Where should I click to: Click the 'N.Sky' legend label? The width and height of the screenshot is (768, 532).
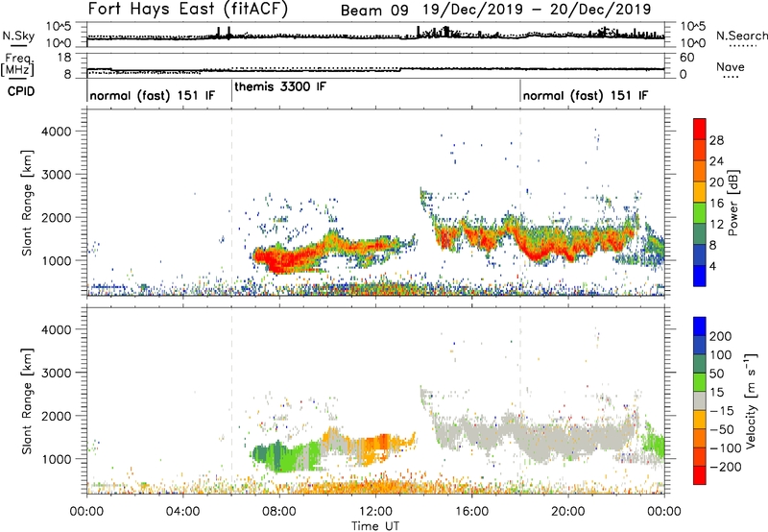(18, 36)
